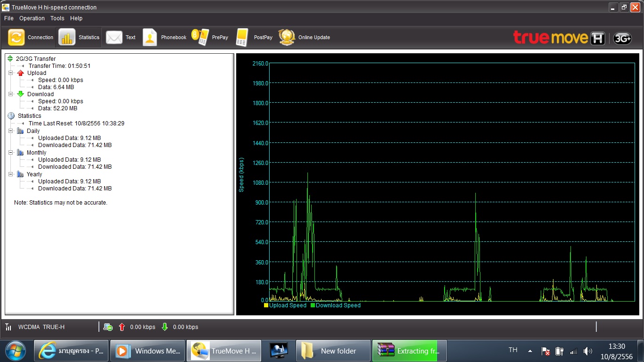Click the yellow Upload Speed legend swatch

(266, 305)
